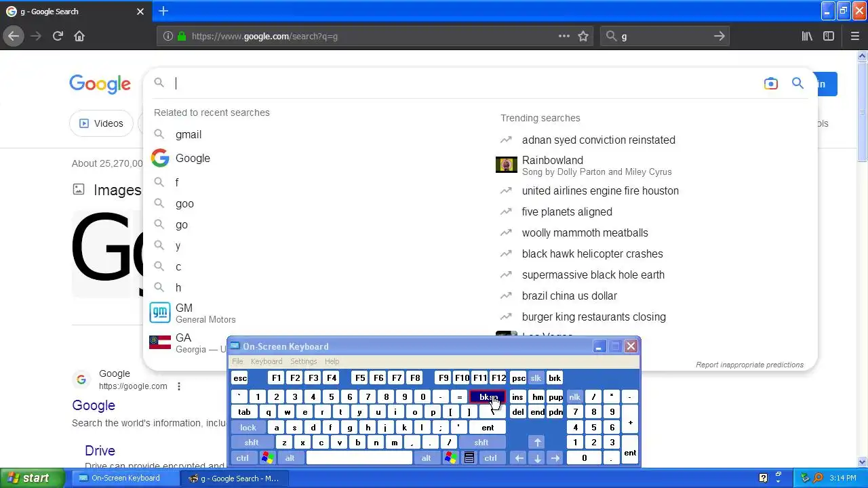Open the browser home page icon
Screen dimensions: 868x488
point(79,36)
